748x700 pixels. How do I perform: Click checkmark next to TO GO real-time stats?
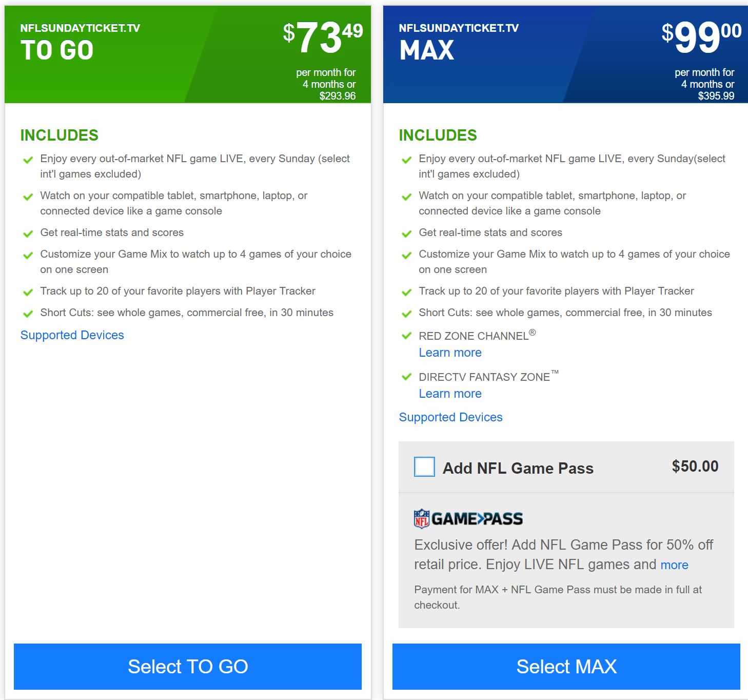click(28, 234)
